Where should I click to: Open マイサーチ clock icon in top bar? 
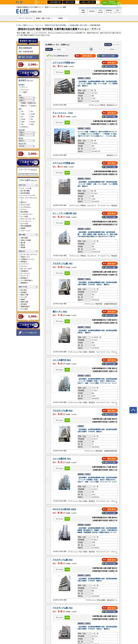tap(37, 2)
